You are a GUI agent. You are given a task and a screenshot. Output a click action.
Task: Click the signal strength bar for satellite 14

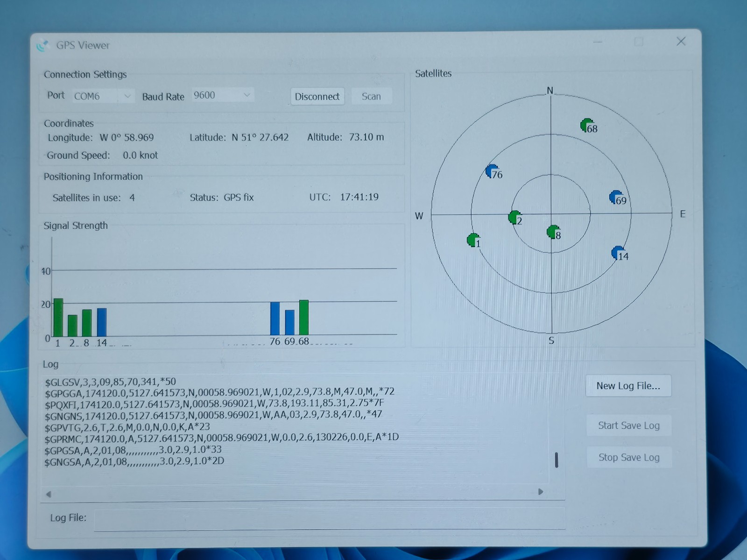[102, 322]
